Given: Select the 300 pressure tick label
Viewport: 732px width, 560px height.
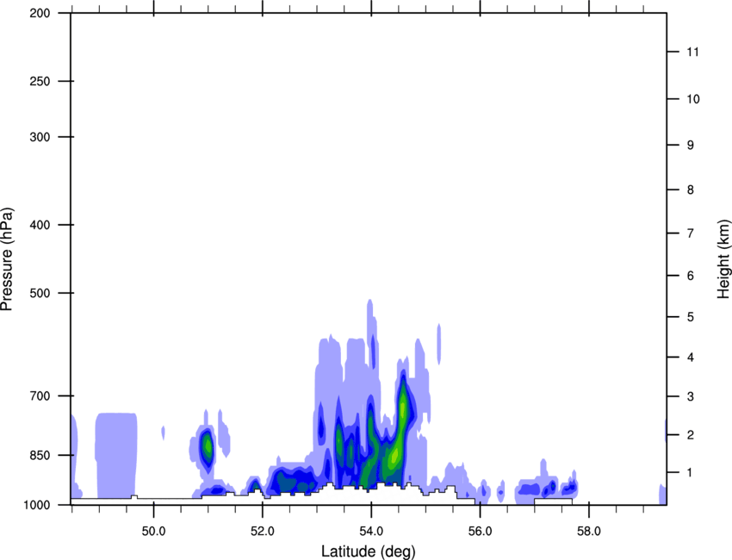Looking at the screenshot, I should coord(40,137).
